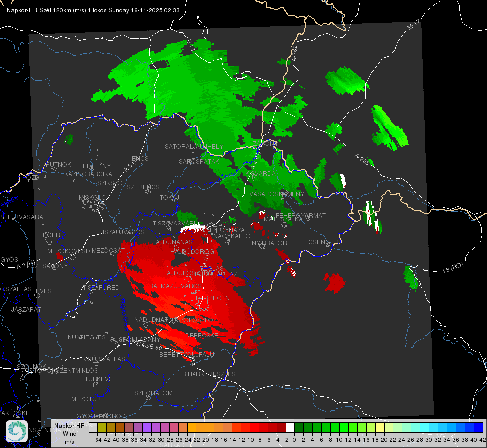This screenshot has height=448, width=487.
Task: Click the NYIRBATOR town label
Action: point(269,243)
